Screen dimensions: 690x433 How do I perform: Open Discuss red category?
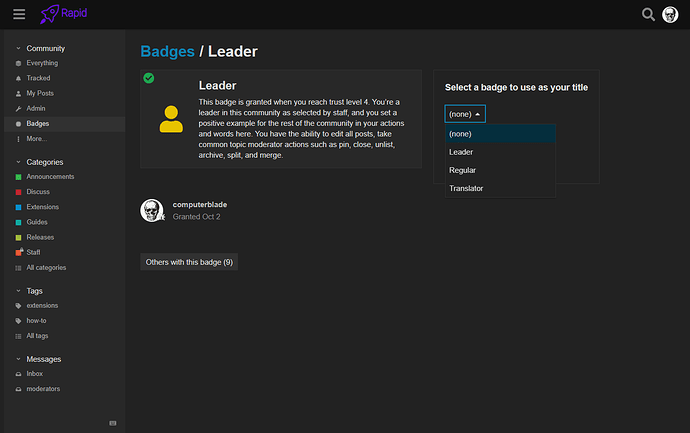tap(38, 192)
